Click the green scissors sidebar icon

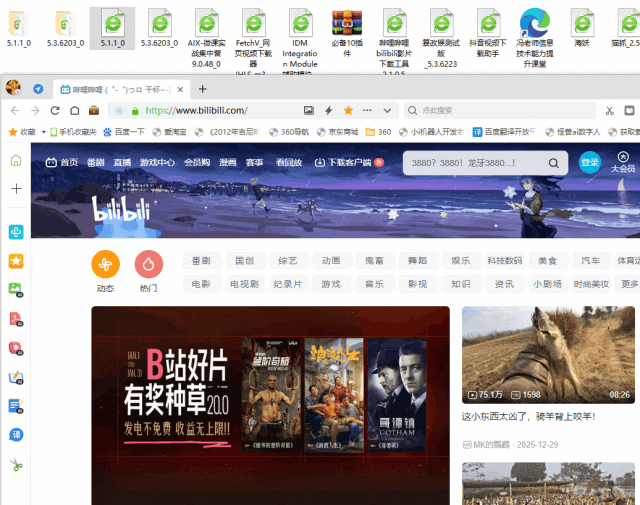[16, 465]
